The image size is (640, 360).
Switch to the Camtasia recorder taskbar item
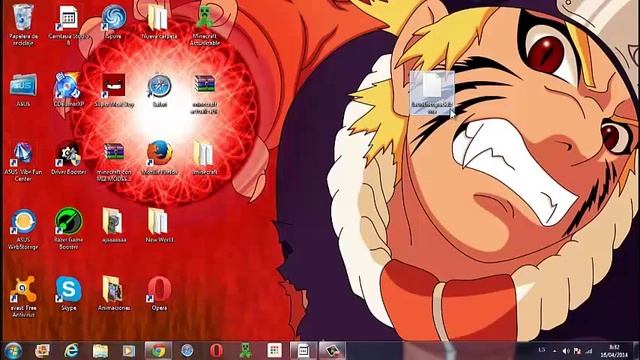(303, 351)
